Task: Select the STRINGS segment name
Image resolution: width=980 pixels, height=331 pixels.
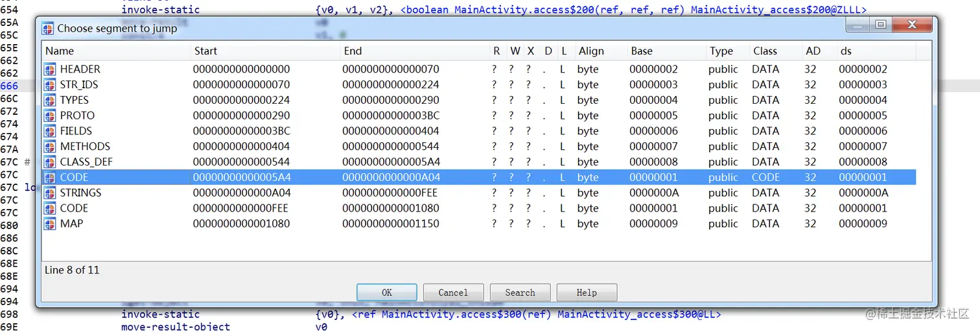Action: click(x=80, y=193)
